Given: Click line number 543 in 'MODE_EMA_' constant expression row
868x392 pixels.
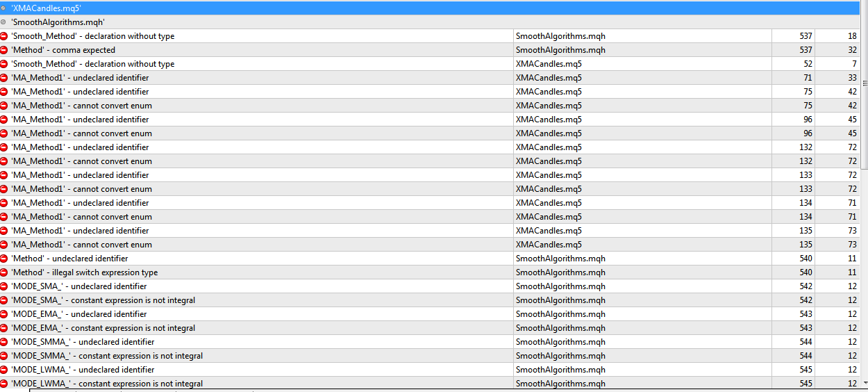Looking at the screenshot, I should click(x=806, y=327).
